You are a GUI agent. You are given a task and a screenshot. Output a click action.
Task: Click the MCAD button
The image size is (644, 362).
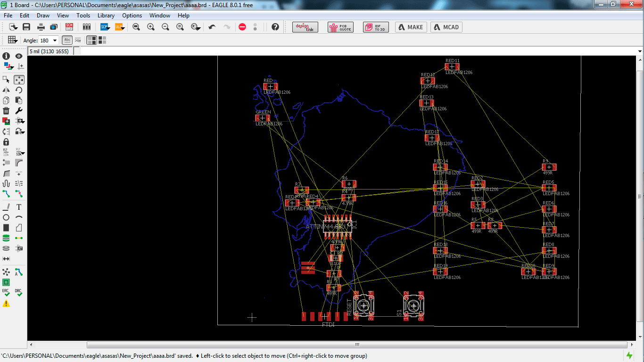click(446, 27)
